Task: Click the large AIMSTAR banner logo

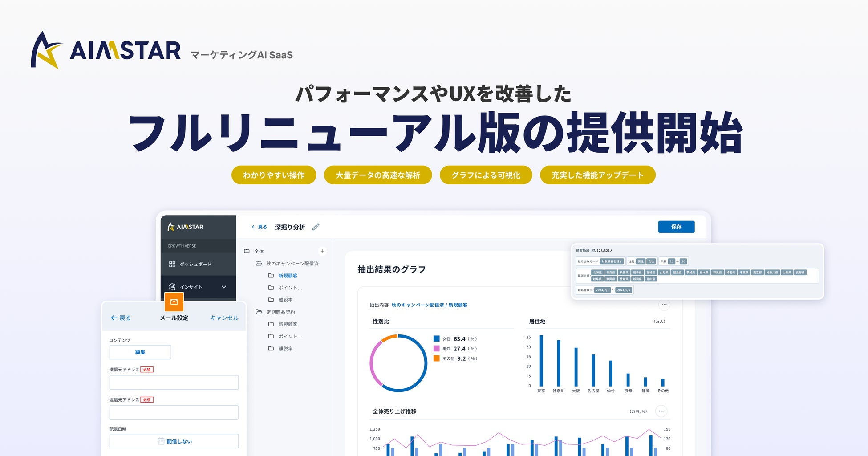Action: 105,50
